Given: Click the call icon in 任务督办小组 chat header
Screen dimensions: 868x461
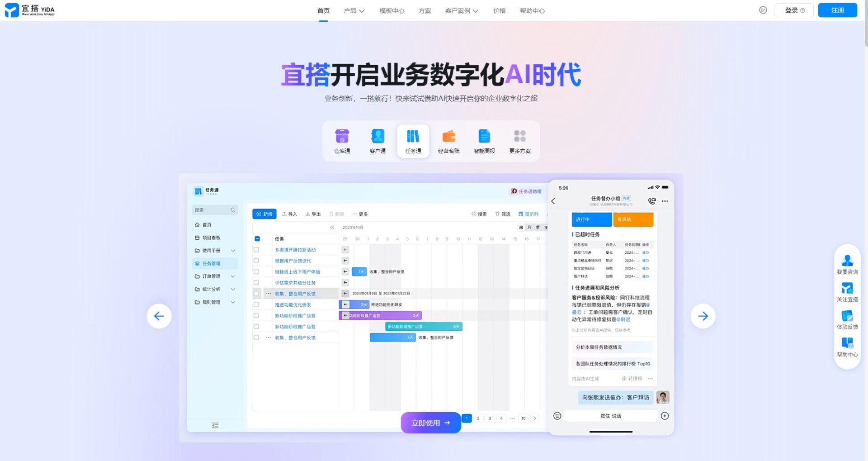Looking at the screenshot, I should coord(651,201).
